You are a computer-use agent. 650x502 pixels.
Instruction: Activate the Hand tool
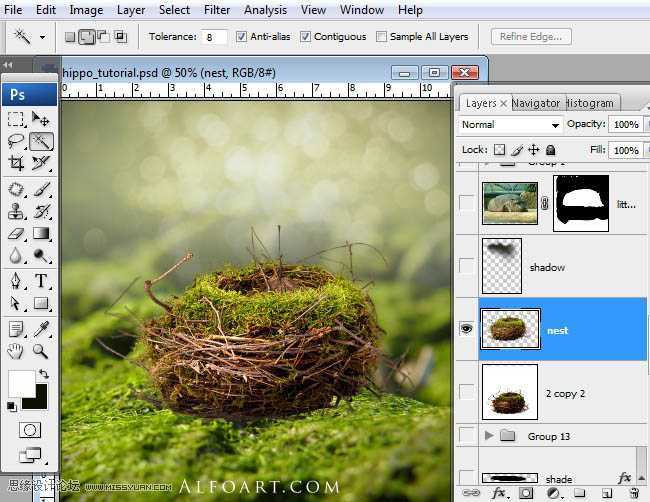(16, 351)
